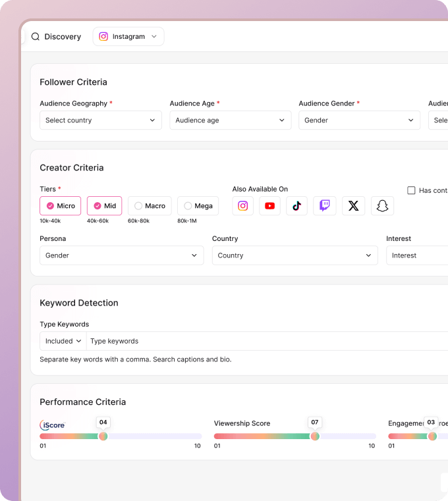Click the Viewership Score label

pos(242,423)
